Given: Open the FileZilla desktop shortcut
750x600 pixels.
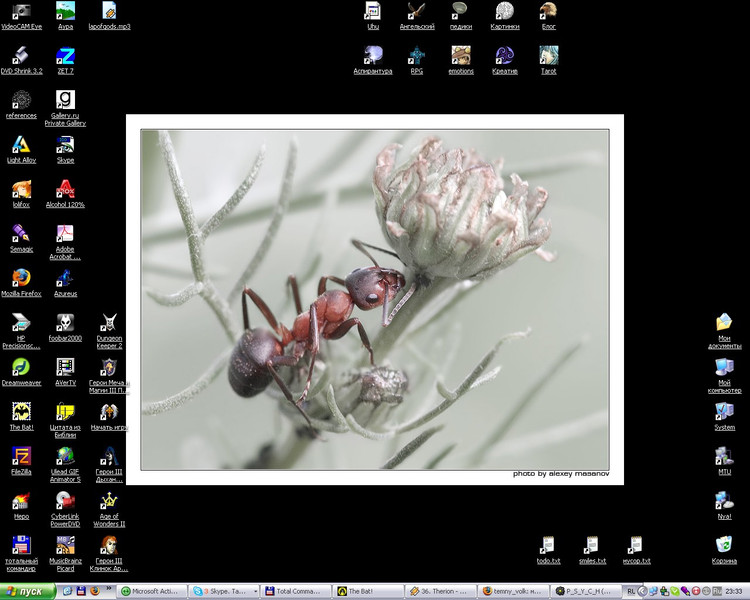Looking at the screenshot, I should (21, 461).
